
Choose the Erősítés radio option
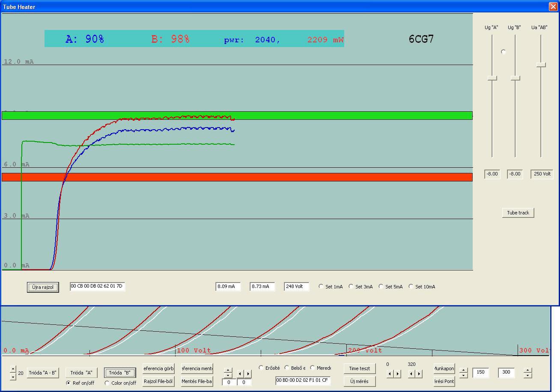pos(261,368)
